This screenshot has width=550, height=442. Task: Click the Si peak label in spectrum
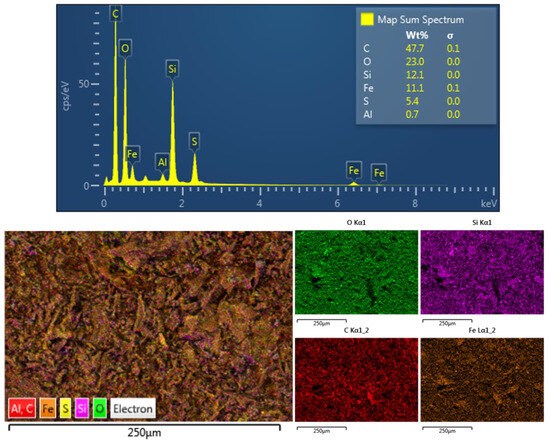pos(172,68)
